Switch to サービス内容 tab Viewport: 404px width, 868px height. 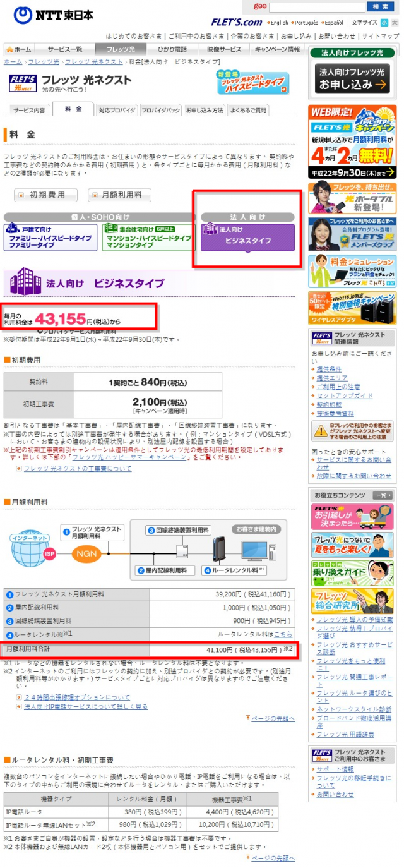pyautogui.click(x=29, y=110)
